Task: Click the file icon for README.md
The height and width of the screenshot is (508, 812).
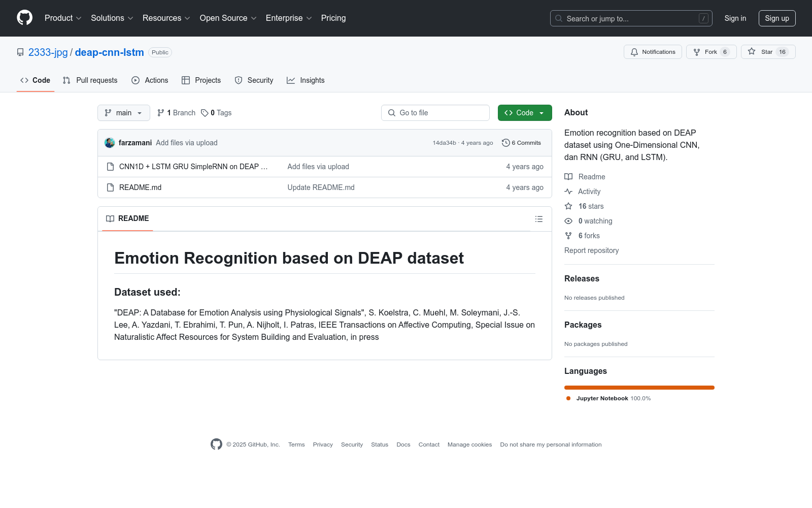Action: tap(110, 187)
